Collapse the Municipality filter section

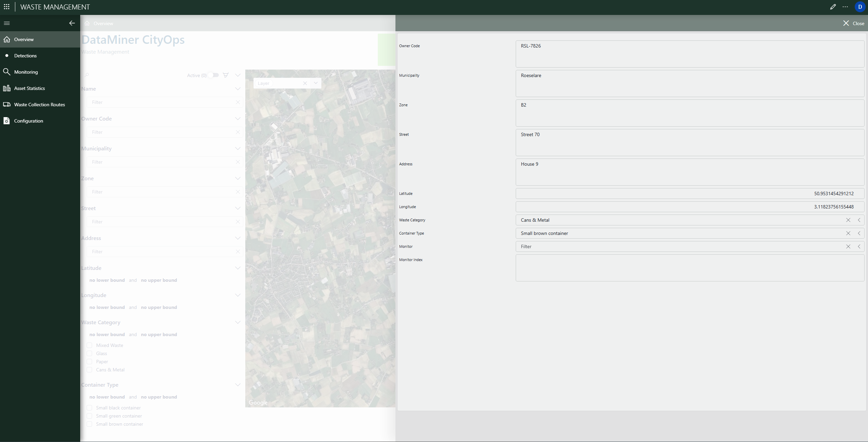[x=237, y=148]
